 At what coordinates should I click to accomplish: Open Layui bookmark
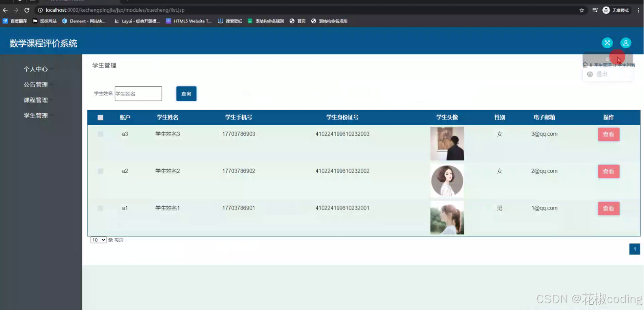pyautogui.click(x=137, y=21)
